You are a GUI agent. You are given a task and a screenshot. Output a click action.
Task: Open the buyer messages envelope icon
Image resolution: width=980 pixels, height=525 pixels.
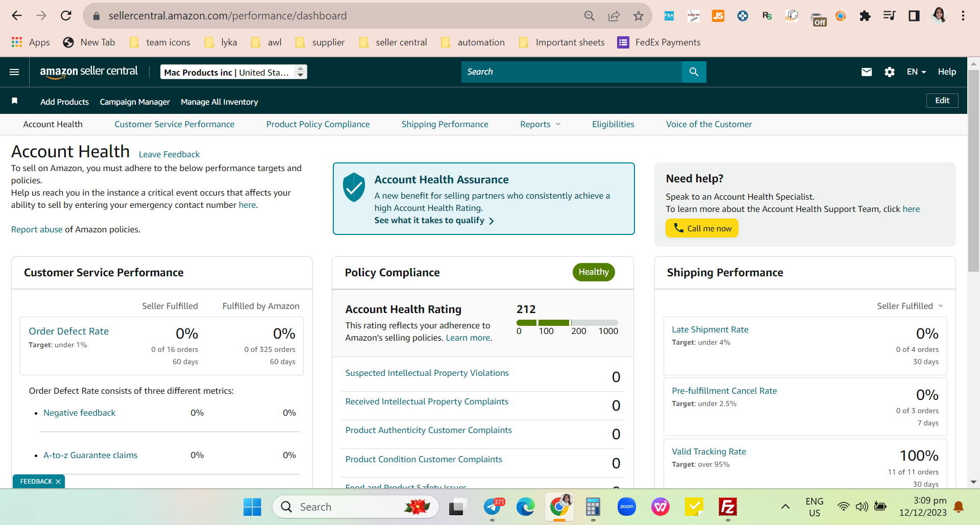(867, 72)
